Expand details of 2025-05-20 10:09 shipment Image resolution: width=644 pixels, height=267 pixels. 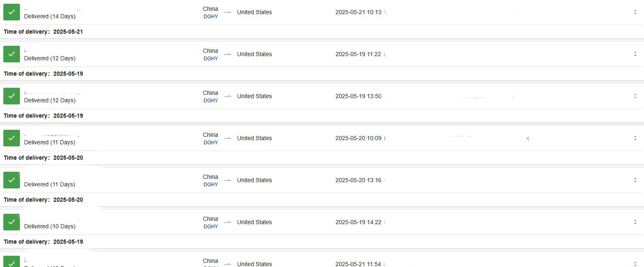click(635, 138)
